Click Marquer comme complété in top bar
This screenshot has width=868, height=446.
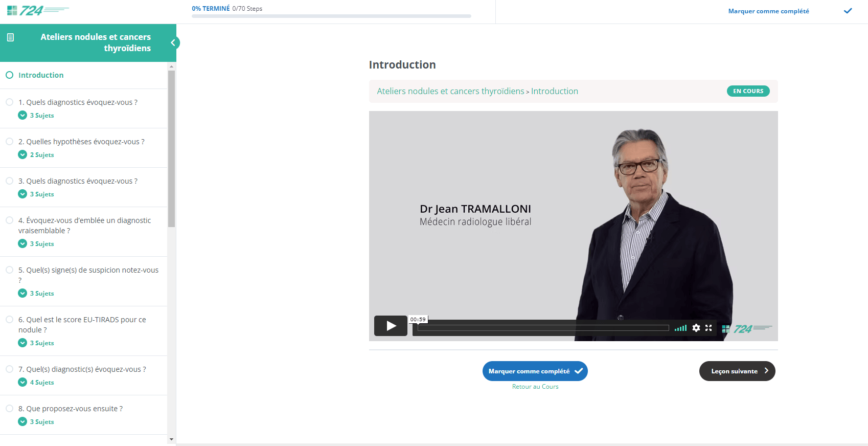click(768, 11)
